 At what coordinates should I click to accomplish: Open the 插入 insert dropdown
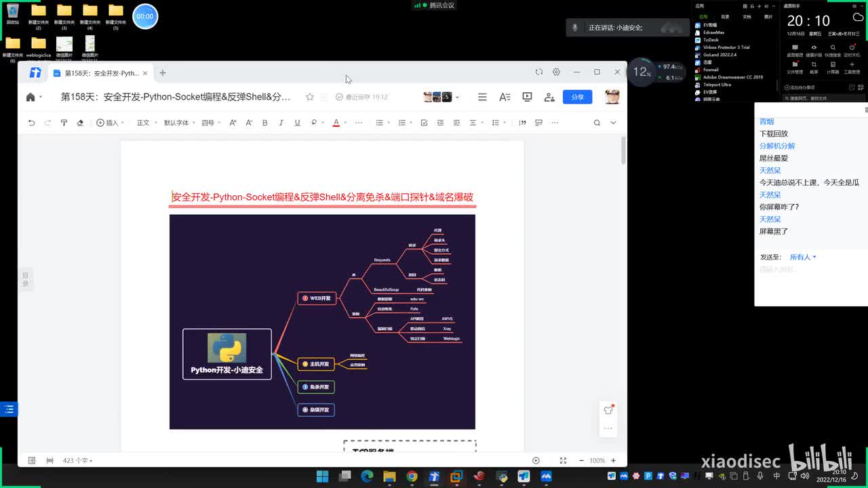coord(109,123)
